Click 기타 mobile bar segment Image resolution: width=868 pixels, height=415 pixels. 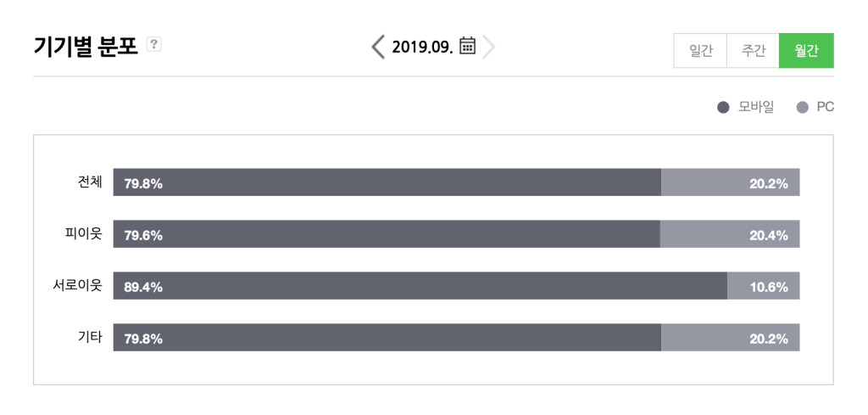pyautogui.click(x=387, y=338)
